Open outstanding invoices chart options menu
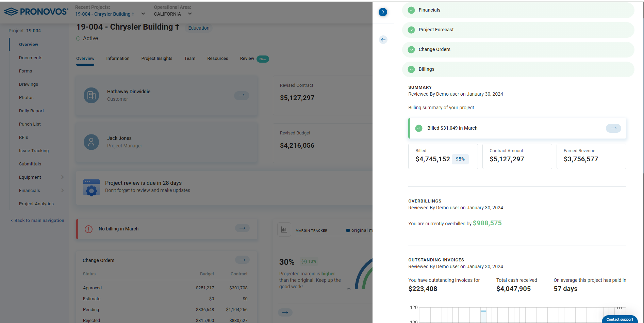Image resolution: width=644 pixels, height=323 pixels. click(619, 308)
